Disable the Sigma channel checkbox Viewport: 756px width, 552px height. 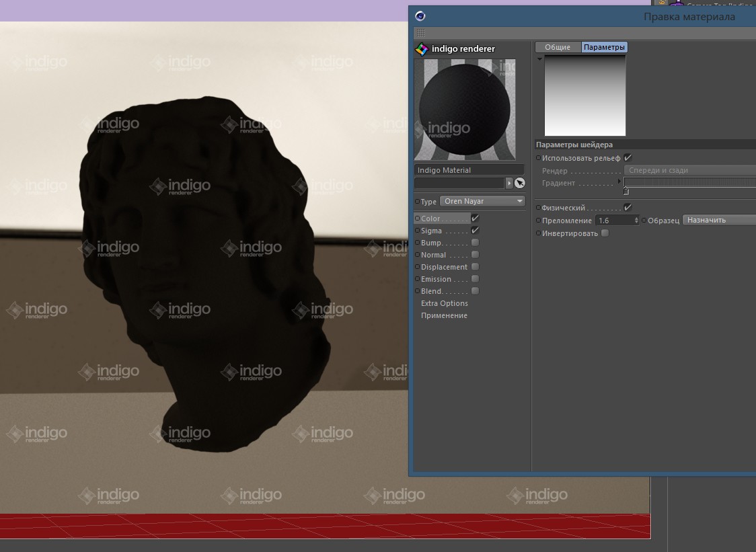pos(475,231)
